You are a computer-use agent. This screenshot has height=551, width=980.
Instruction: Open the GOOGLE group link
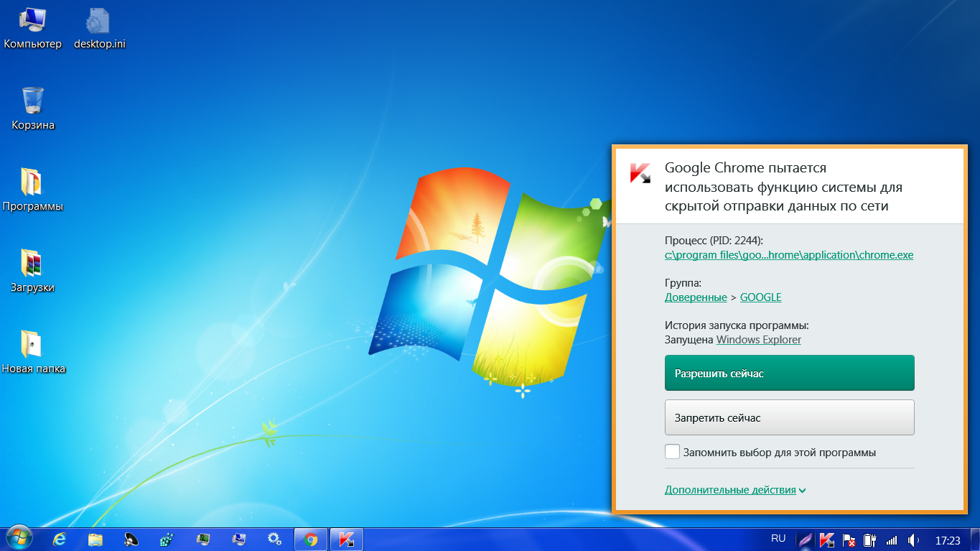tap(760, 297)
